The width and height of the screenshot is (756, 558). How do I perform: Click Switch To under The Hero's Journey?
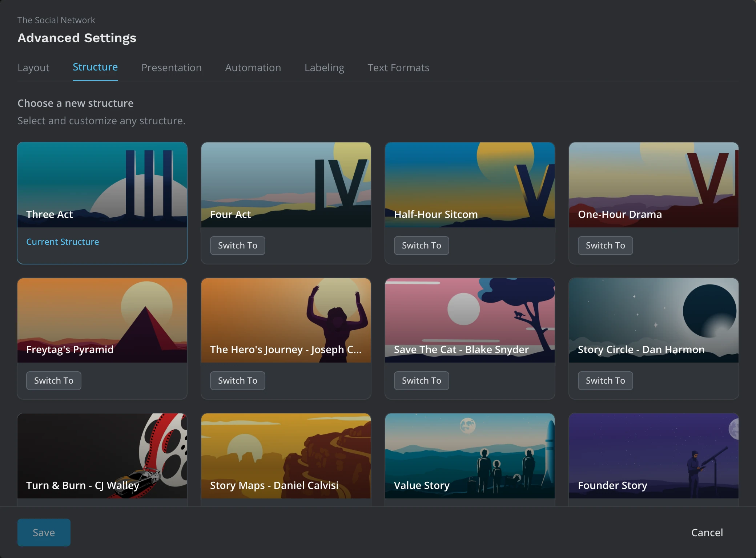[238, 381]
